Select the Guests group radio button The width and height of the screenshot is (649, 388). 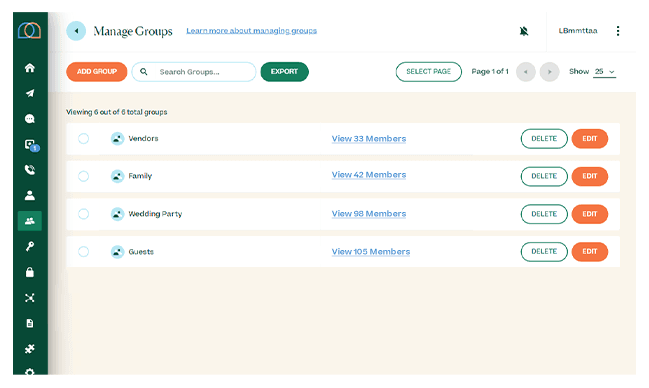pos(84,251)
